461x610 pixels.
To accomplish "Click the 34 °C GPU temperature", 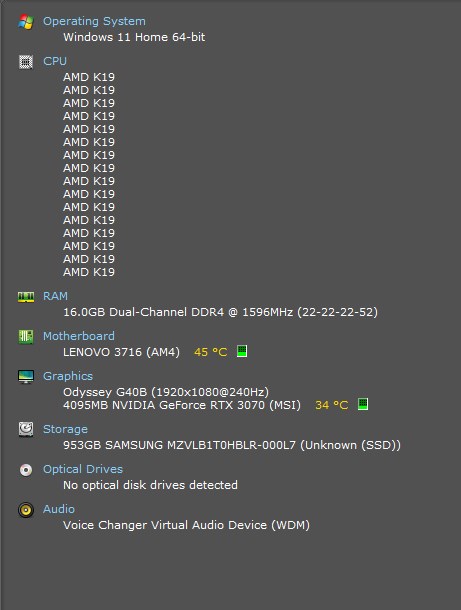I will pyautogui.click(x=331, y=405).
